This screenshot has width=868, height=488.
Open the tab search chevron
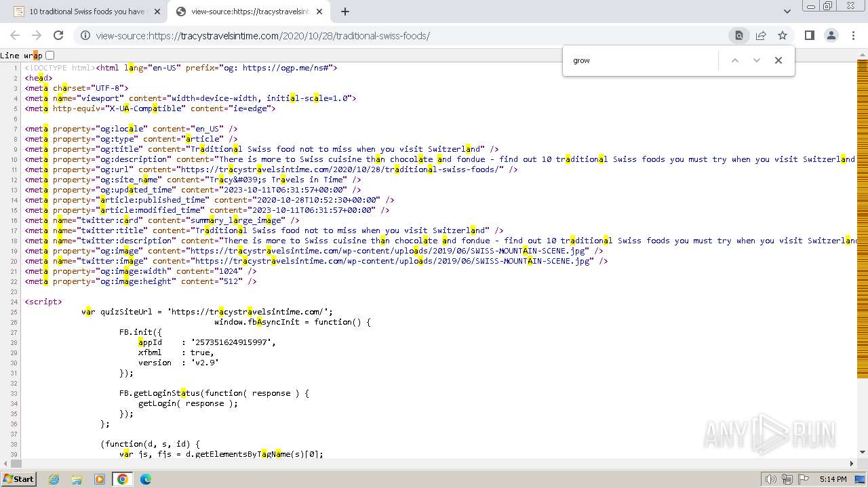[787, 12]
